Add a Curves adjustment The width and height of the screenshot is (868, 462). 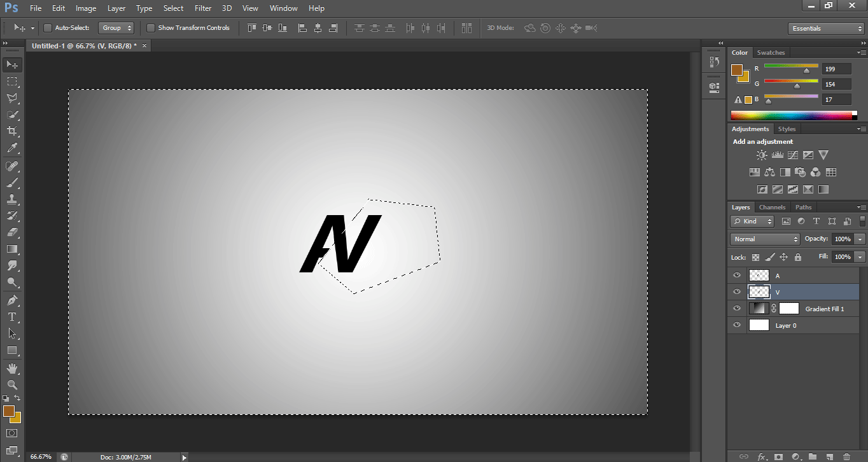point(792,155)
